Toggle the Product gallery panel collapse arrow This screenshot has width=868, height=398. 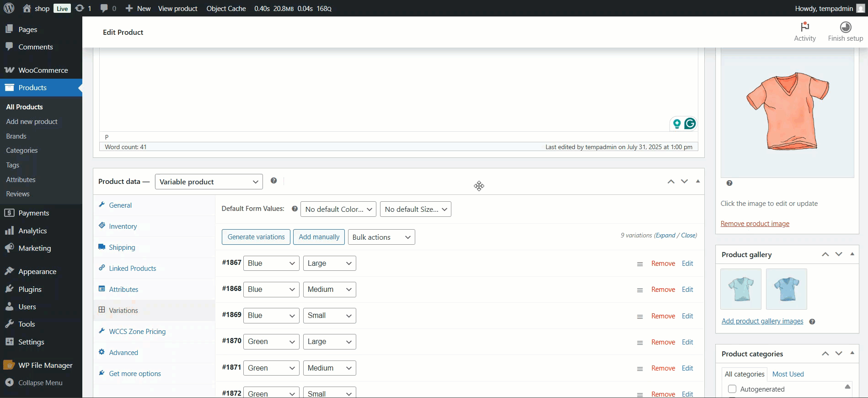click(x=852, y=254)
